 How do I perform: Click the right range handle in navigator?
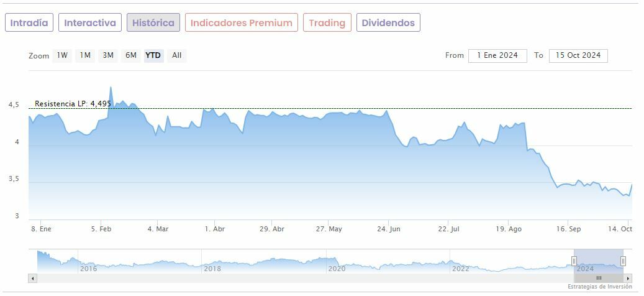623,261
